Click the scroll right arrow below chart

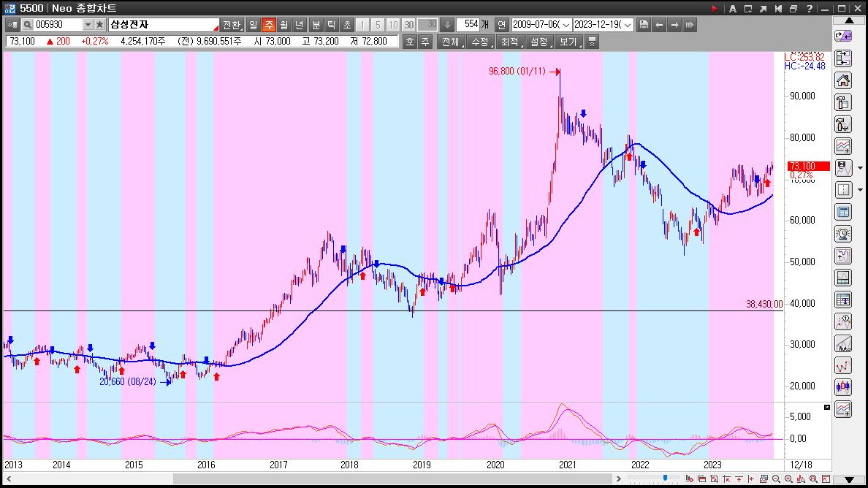(x=619, y=479)
